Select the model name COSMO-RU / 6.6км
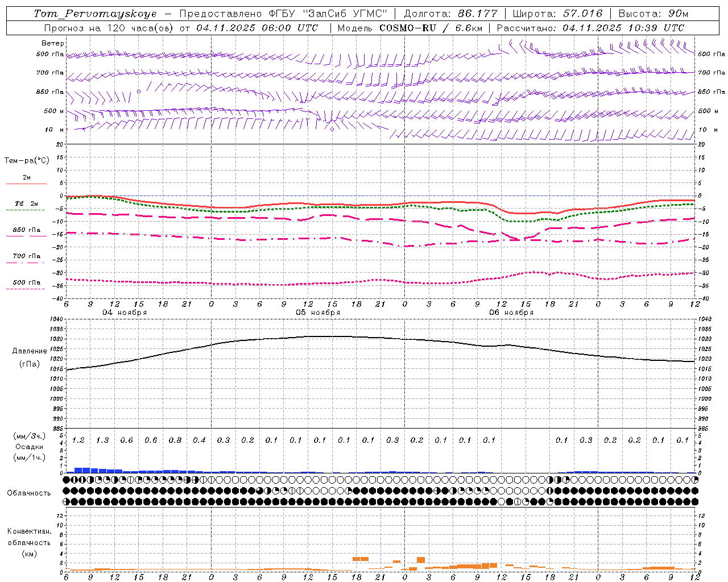 coord(432,28)
